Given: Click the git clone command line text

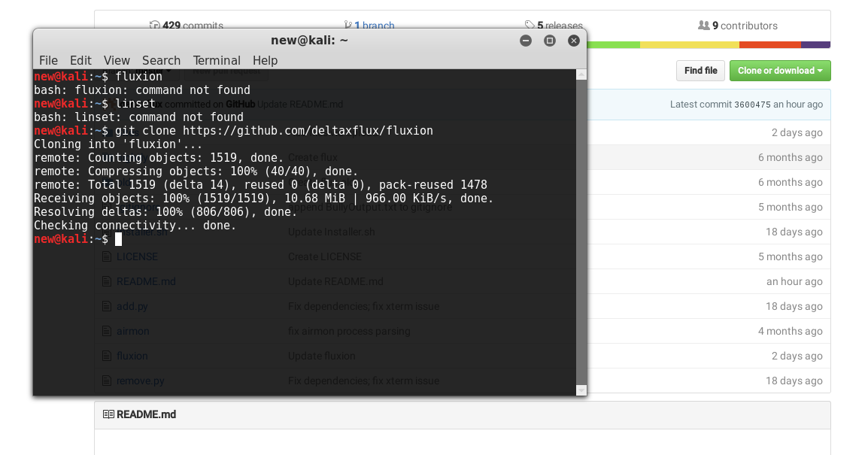Looking at the screenshot, I should tap(274, 131).
